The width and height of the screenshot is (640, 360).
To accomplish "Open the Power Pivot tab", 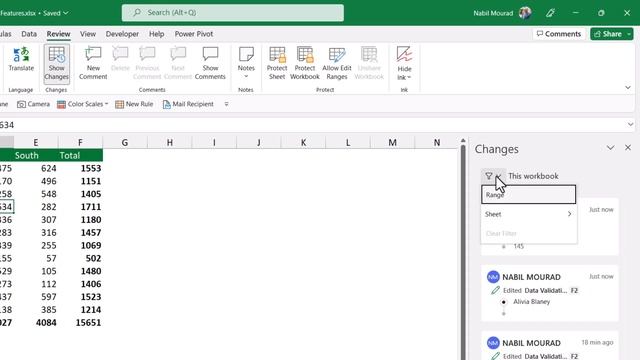I will pyautogui.click(x=194, y=34).
